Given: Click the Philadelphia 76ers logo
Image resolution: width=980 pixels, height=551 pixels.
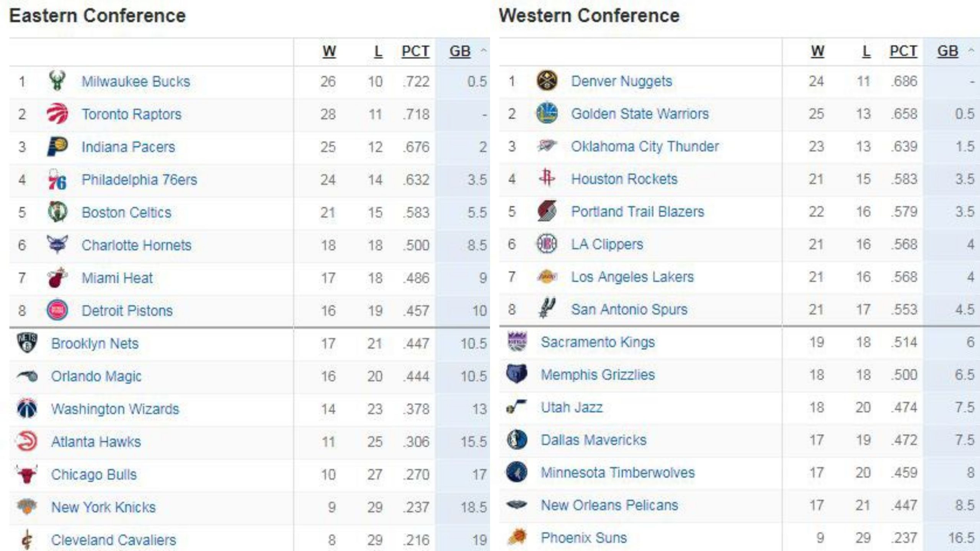Looking at the screenshot, I should click(x=57, y=179).
